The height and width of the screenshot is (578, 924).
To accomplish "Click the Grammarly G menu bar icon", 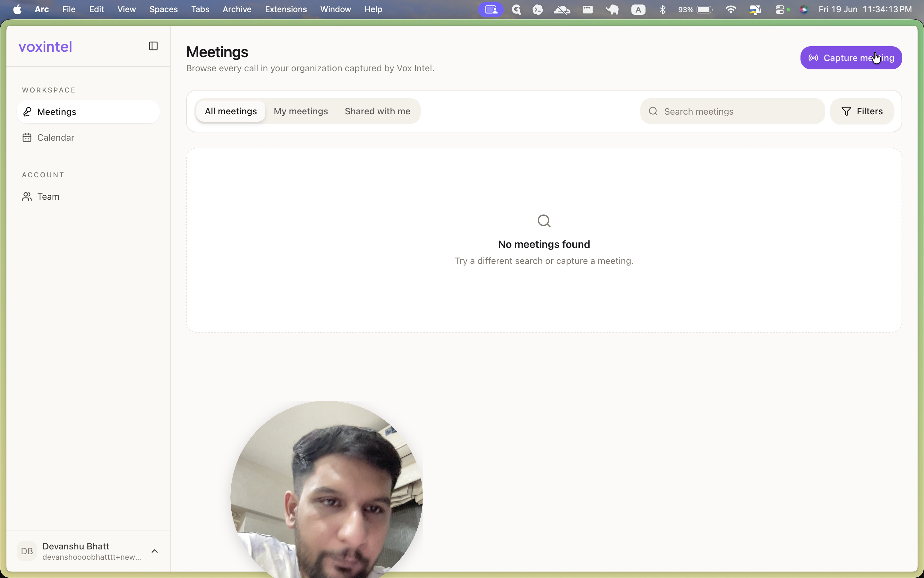I will pos(516,10).
